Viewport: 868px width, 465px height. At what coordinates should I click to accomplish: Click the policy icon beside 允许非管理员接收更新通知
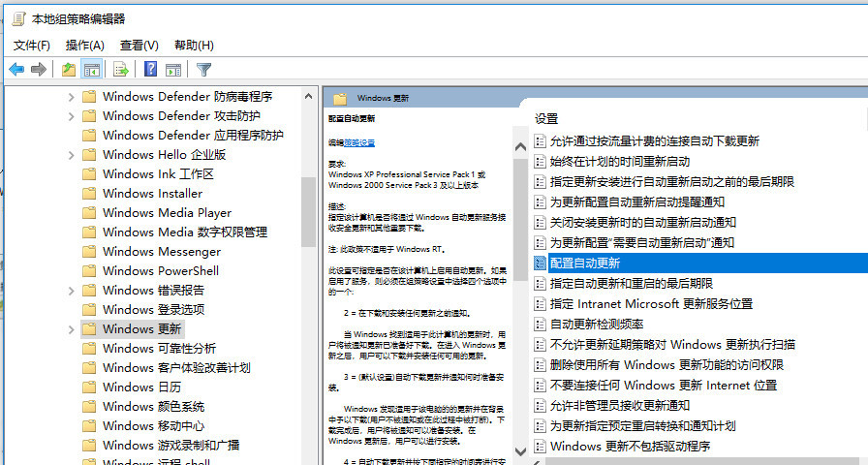coord(540,405)
